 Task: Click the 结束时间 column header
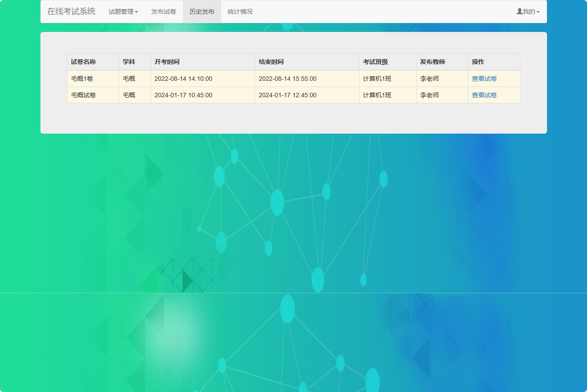click(270, 62)
